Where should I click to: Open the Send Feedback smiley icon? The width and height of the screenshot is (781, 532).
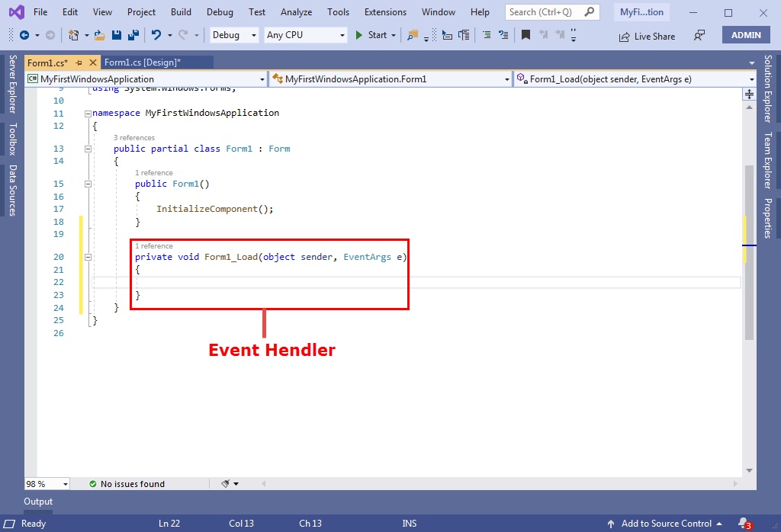click(698, 36)
